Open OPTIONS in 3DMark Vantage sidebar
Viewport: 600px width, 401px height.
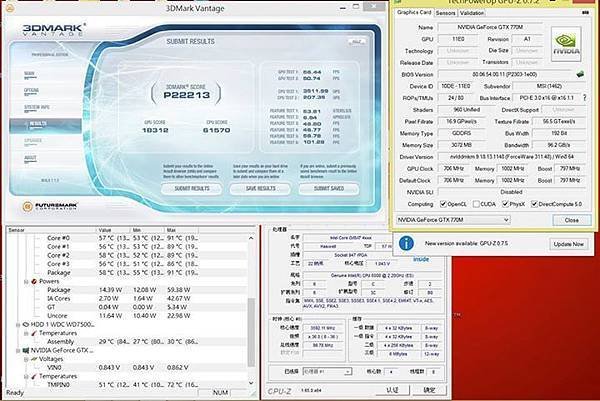(31, 92)
